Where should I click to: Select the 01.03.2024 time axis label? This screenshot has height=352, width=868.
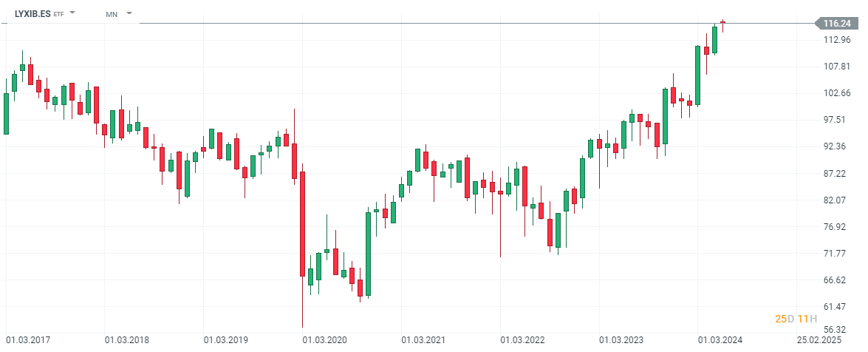pos(720,340)
